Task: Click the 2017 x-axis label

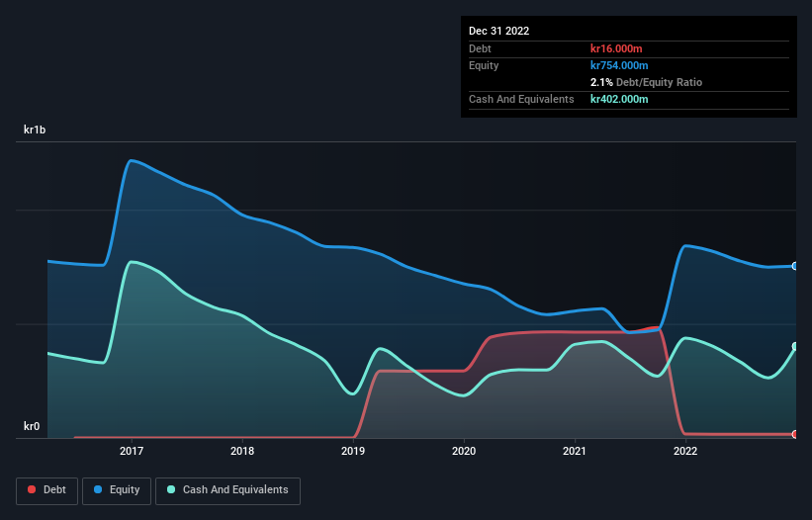Action: pyautogui.click(x=132, y=451)
